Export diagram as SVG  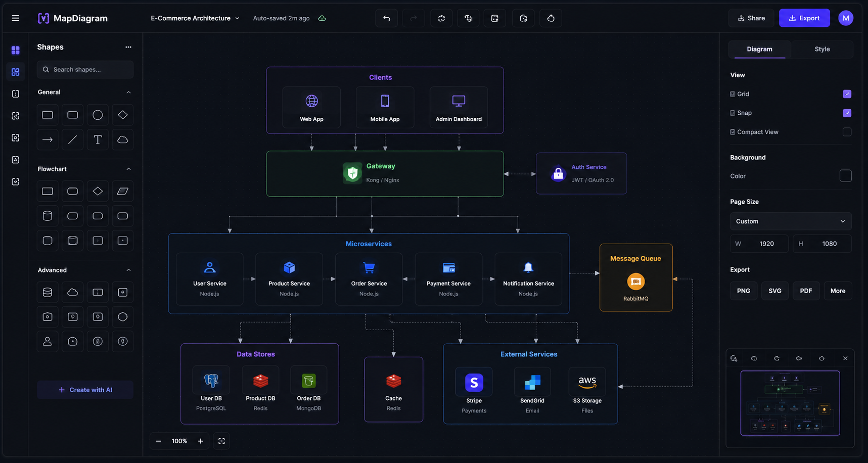tap(775, 291)
